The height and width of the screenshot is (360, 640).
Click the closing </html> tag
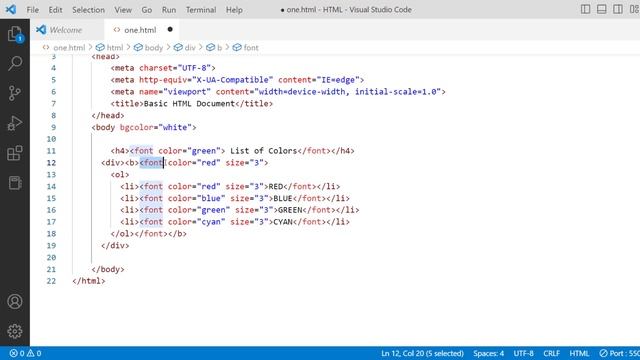click(x=89, y=281)
